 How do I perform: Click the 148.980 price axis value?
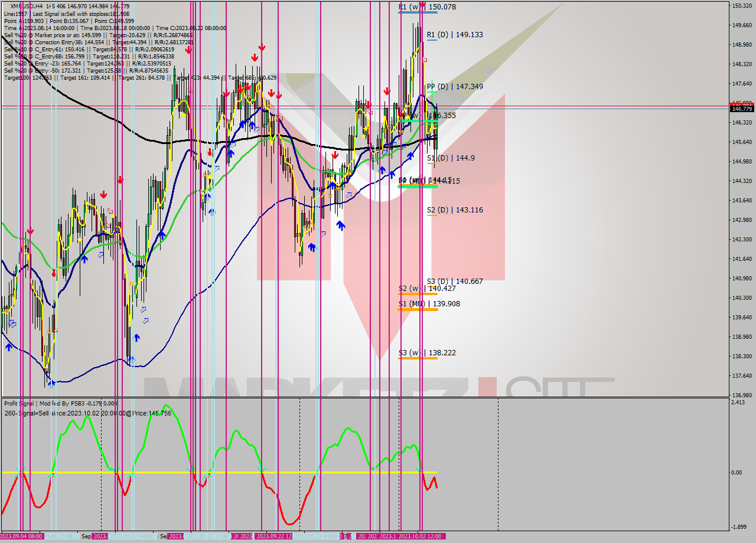[742, 45]
